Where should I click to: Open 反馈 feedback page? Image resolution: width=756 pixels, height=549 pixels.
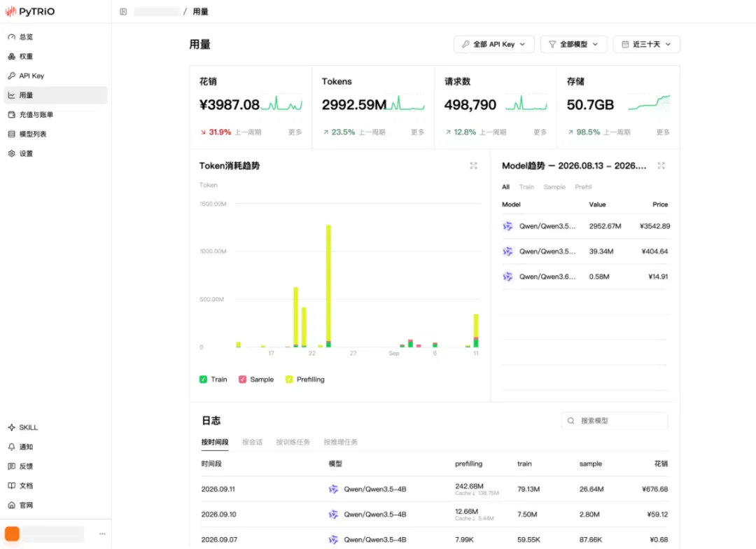(55, 466)
